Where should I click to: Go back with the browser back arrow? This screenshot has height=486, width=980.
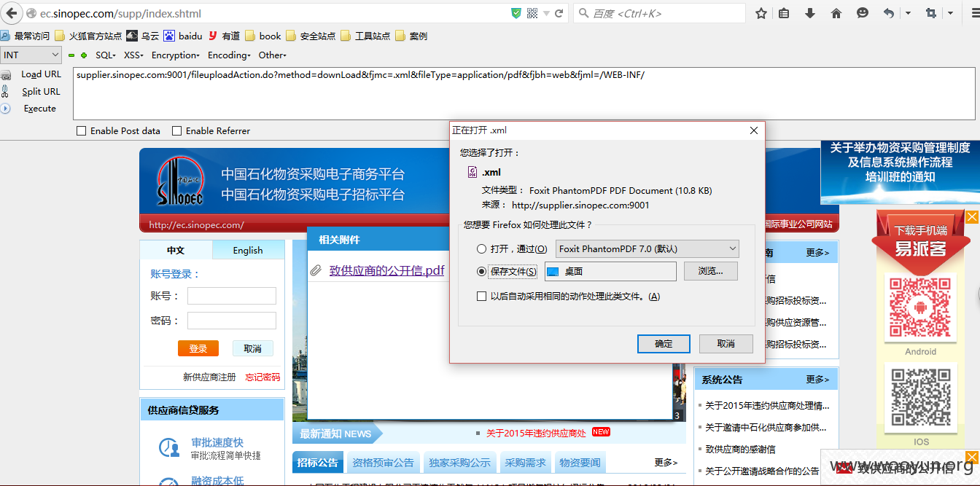(11, 13)
